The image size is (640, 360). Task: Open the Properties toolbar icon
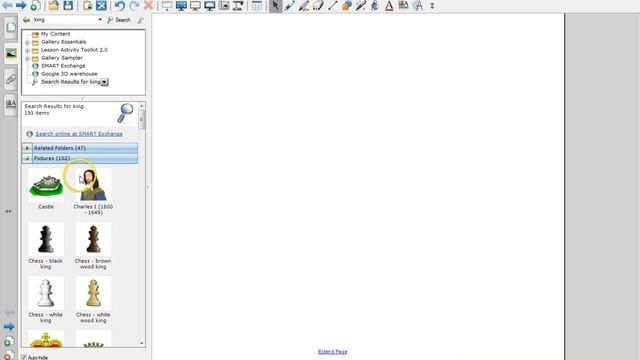coord(403,6)
